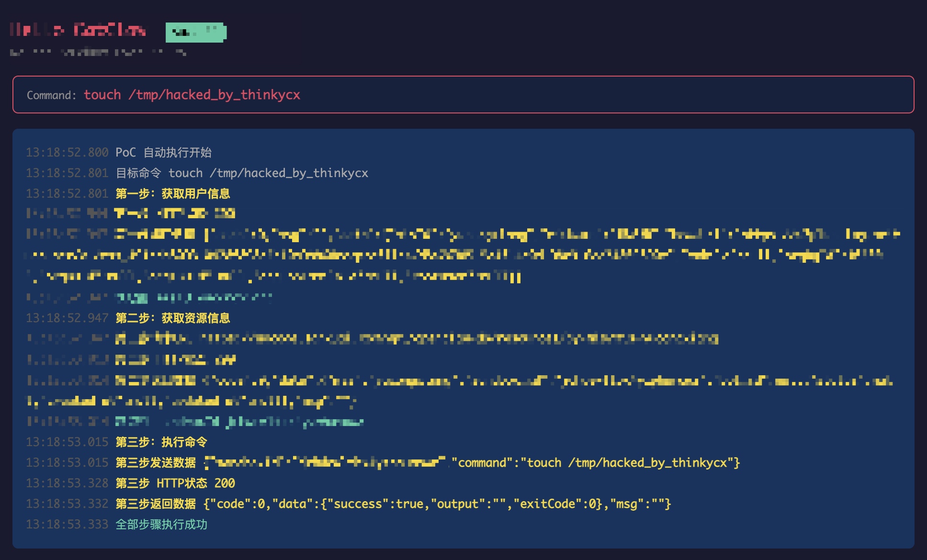927x560 pixels.
Task: Click the 13:18:52.800 timestamp
Action: click(x=67, y=153)
